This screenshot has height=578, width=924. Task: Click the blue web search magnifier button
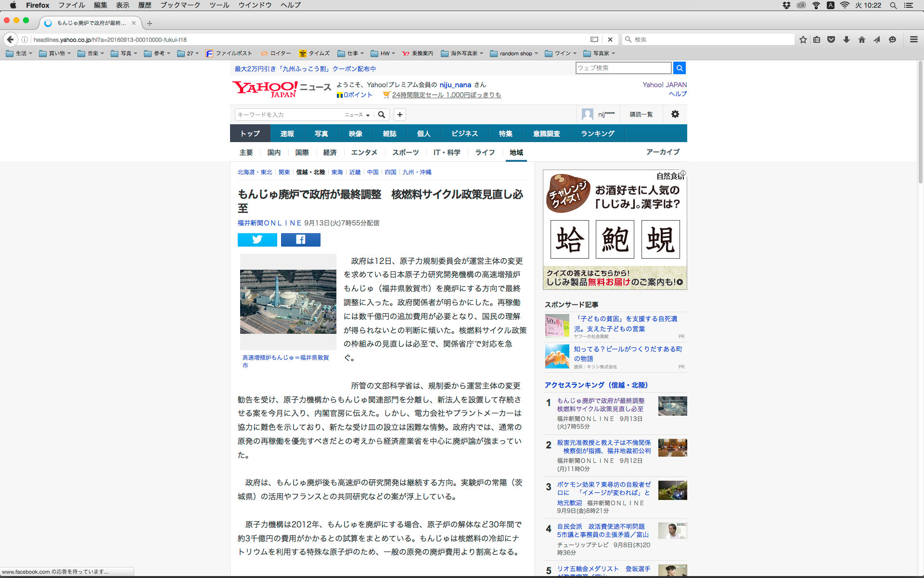tap(679, 68)
